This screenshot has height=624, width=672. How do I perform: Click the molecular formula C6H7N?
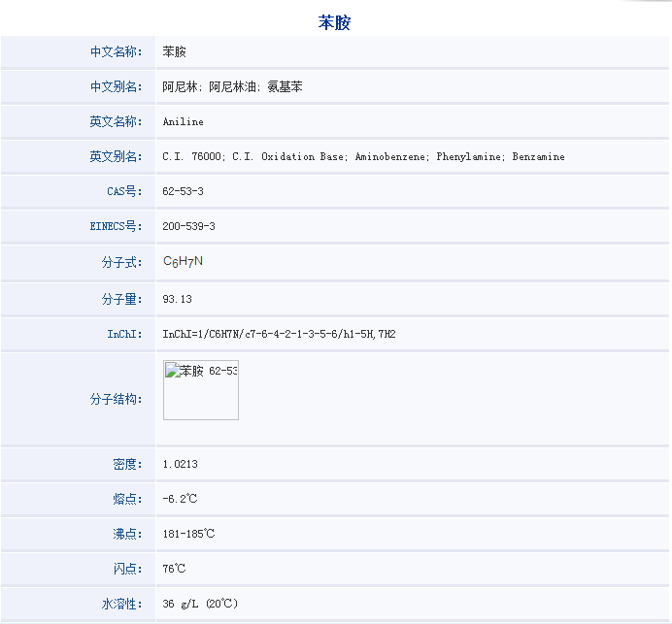[183, 262]
